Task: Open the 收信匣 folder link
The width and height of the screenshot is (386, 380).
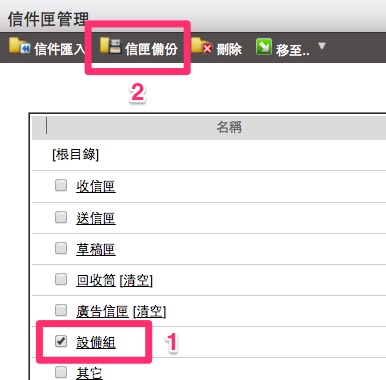Action: pyautogui.click(x=96, y=186)
